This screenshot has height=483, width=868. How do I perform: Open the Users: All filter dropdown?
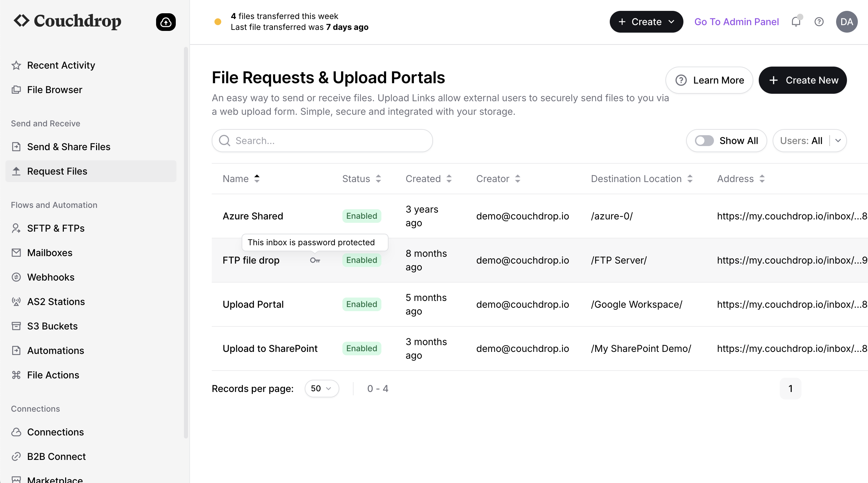(x=809, y=141)
